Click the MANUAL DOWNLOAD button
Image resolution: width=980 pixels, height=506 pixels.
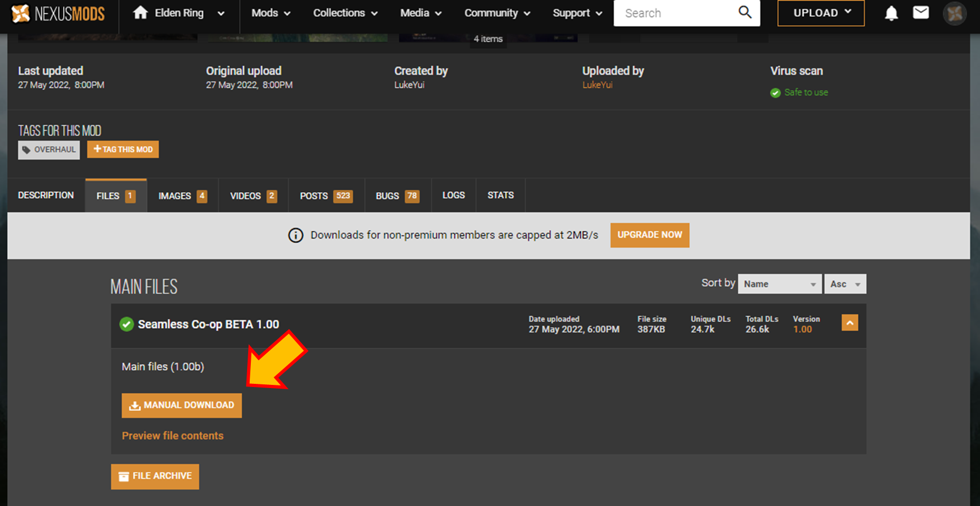[182, 405]
